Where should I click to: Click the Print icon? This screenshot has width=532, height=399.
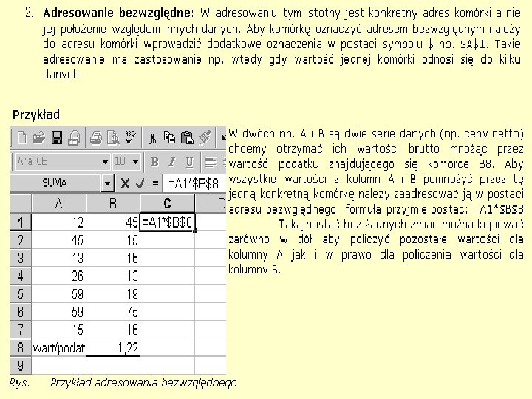pos(95,137)
